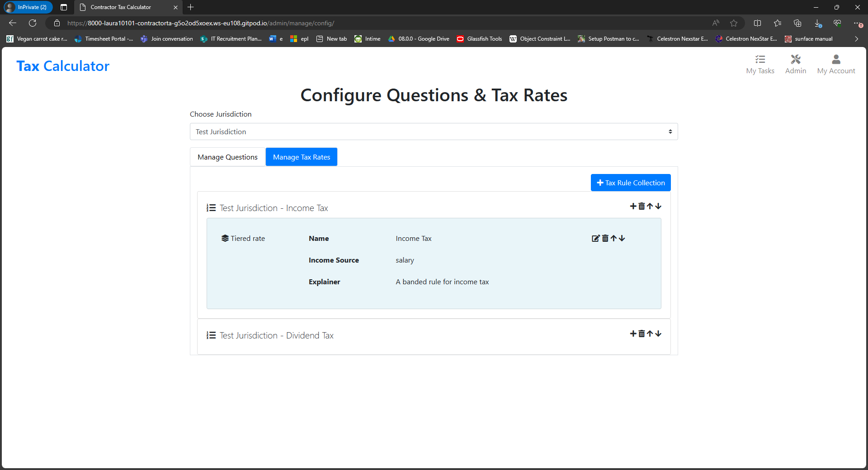Open the Google Drive bookmark
This screenshot has width=868, height=470.
(x=419, y=39)
